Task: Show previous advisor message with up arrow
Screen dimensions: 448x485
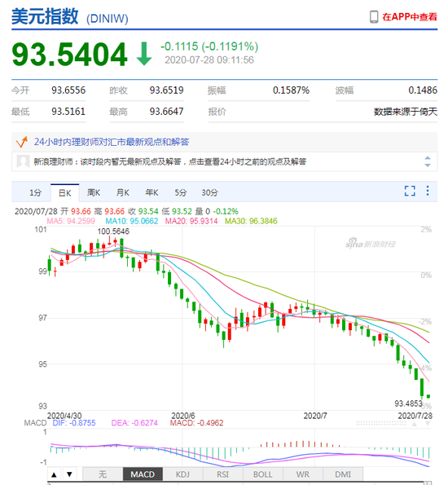Action: (x=428, y=158)
